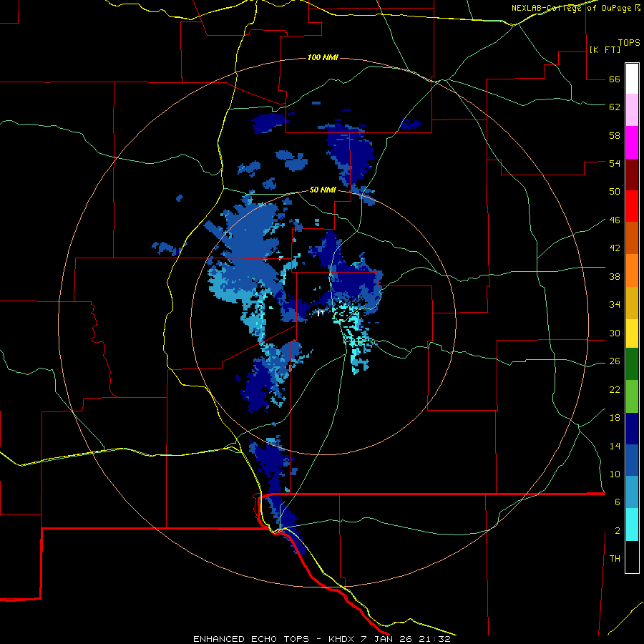Click the dark green legend swatch

click(x=632, y=364)
